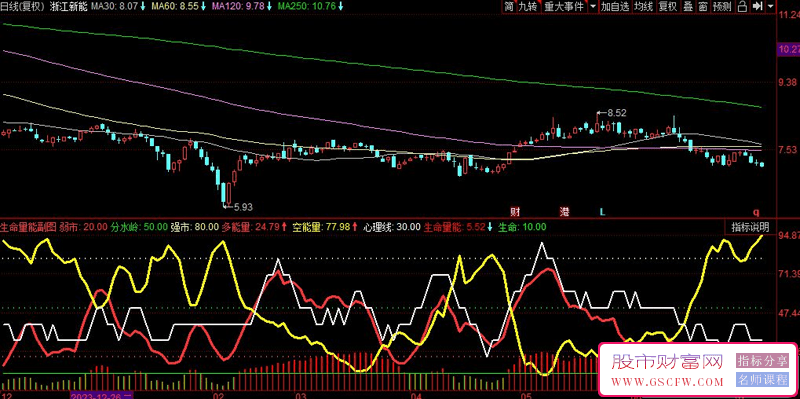Expand the dropdown arrow beside 重大事件

tap(592, 7)
